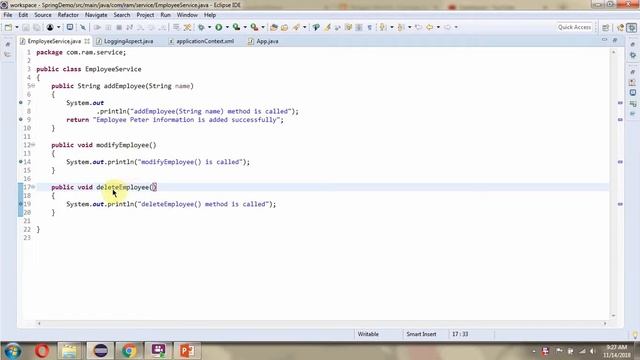Switch to the LoggingAspect.java tab
Screen dimensions: 640x360
(128, 41)
